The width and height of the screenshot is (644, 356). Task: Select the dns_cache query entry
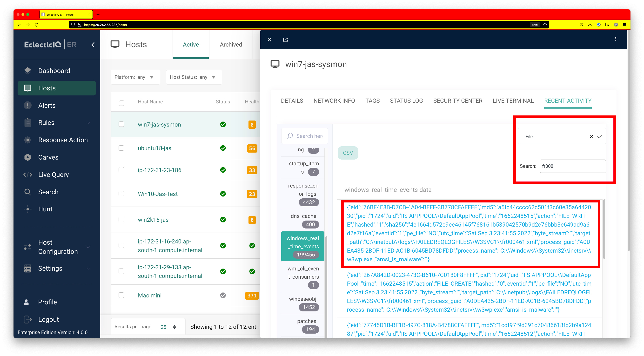coord(303,220)
